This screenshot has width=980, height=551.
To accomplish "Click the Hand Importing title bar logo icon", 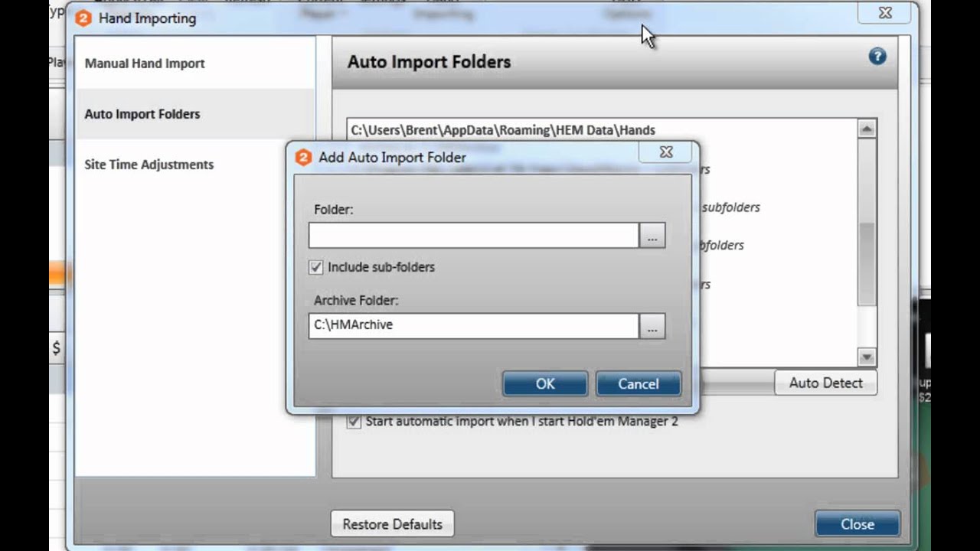I will [83, 18].
